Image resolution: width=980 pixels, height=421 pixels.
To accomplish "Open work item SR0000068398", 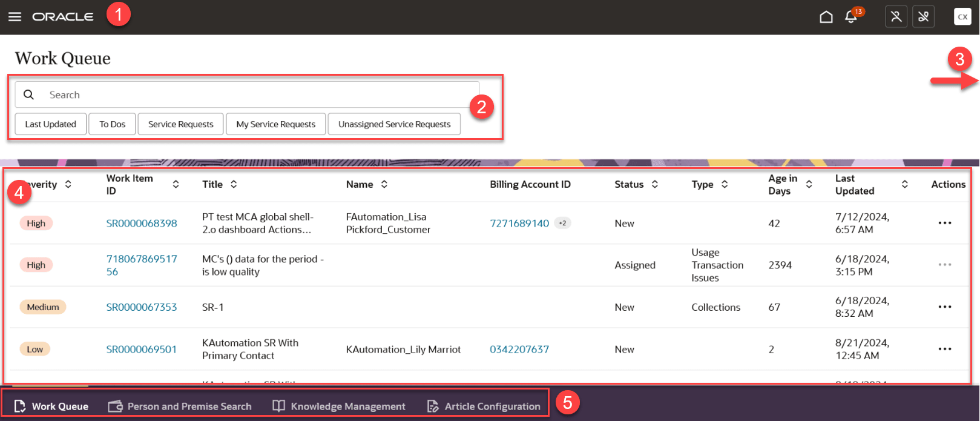I will 142,223.
